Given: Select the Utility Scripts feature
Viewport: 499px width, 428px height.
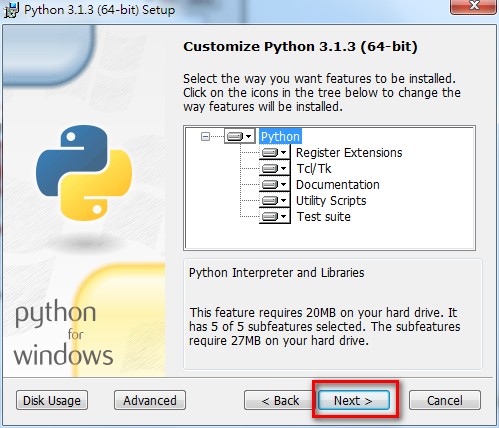Looking at the screenshot, I should (331, 201).
